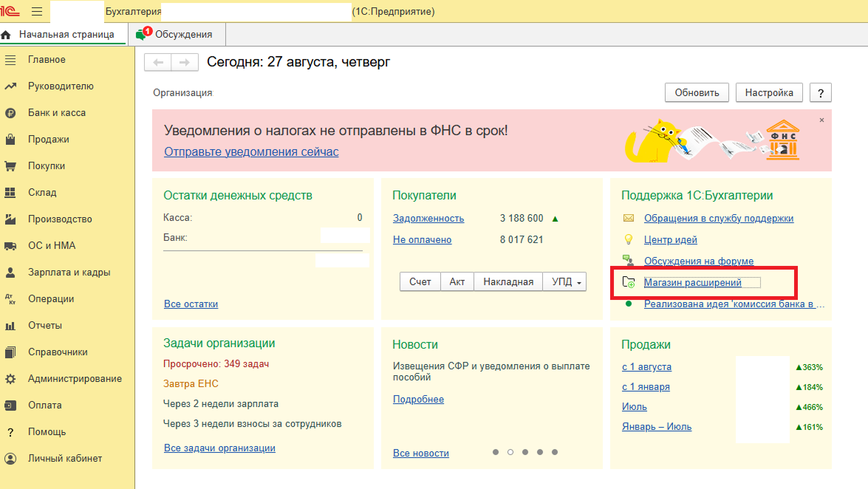The height and width of the screenshot is (489, 868).
Task: Create an Акт document
Action: (457, 282)
